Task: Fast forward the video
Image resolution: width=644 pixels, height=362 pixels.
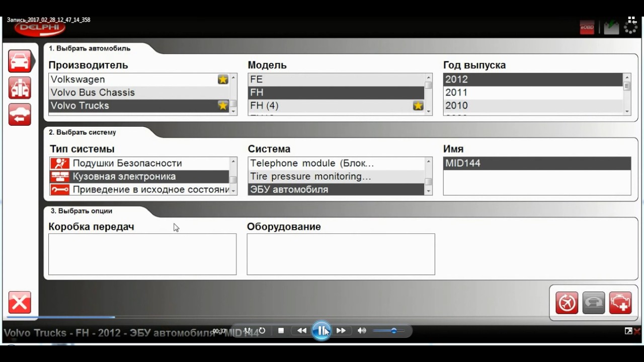Action: point(341,331)
